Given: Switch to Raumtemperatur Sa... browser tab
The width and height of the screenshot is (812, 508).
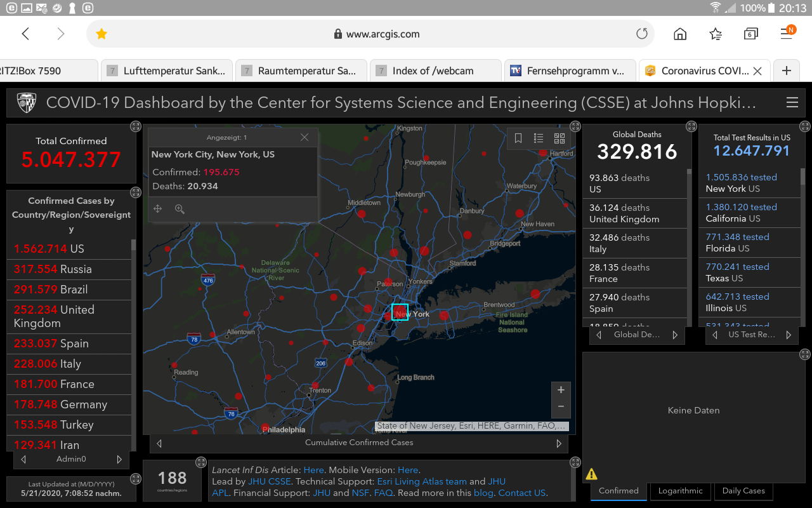Looking at the screenshot, I should click(301, 71).
